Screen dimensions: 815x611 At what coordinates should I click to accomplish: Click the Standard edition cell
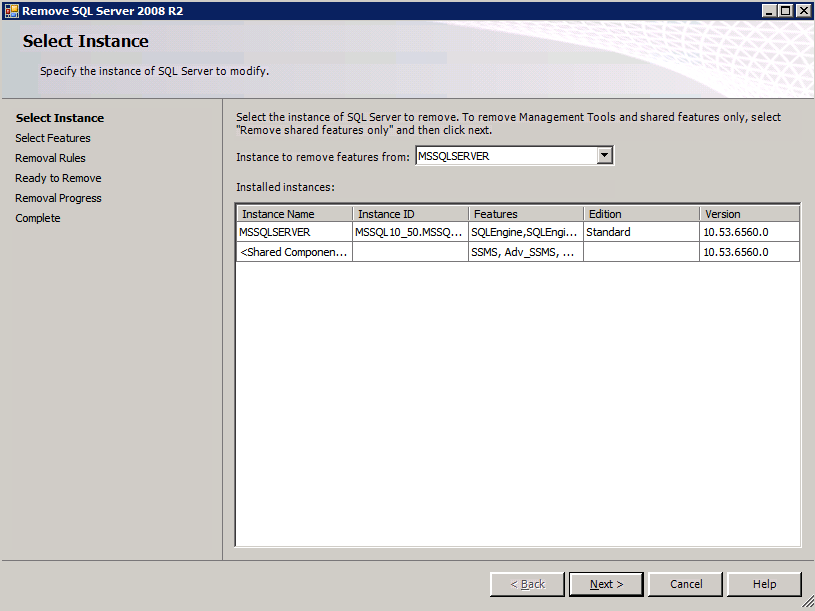pyautogui.click(x=641, y=232)
